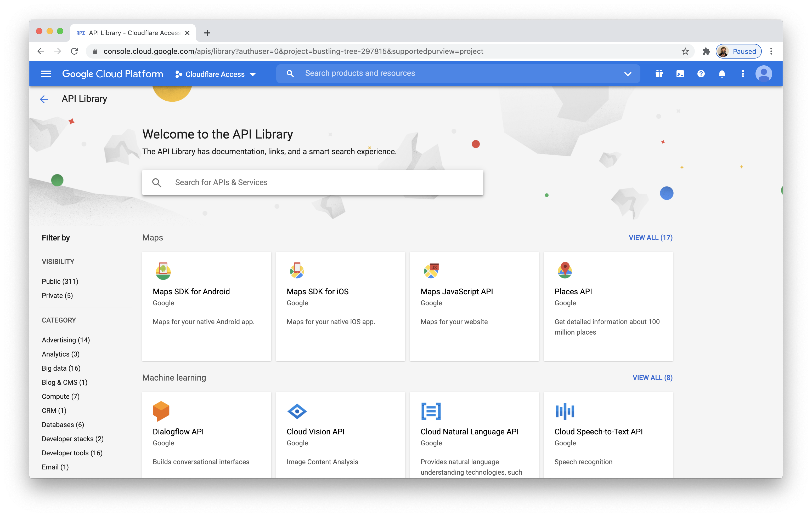812x517 pixels.
Task: Open the Help question mark icon
Action: click(701, 73)
